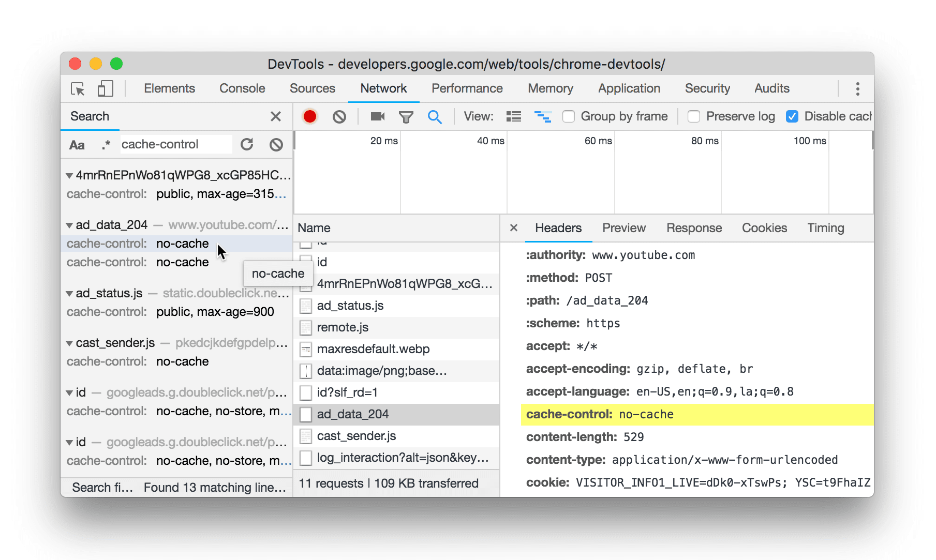Uncheck Disable cache
The width and height of the screenshot is (936, 560).
pos(792,116)
